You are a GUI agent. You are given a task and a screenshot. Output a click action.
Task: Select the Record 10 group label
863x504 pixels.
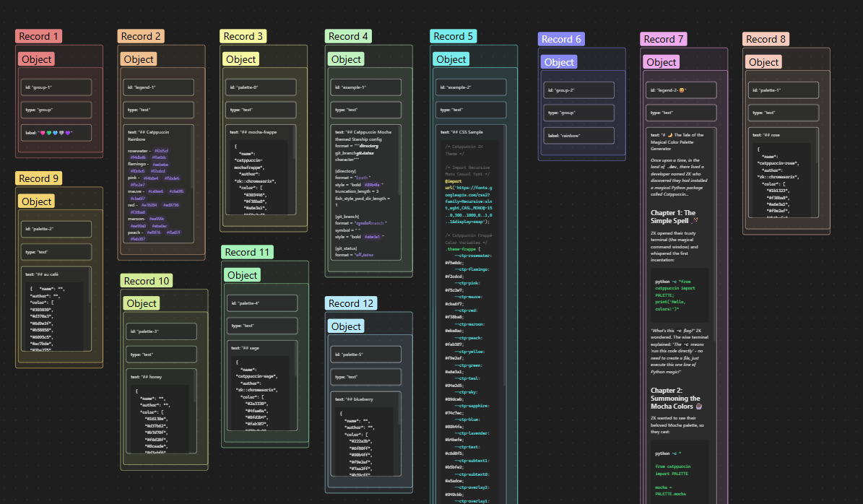pos(147,281)
